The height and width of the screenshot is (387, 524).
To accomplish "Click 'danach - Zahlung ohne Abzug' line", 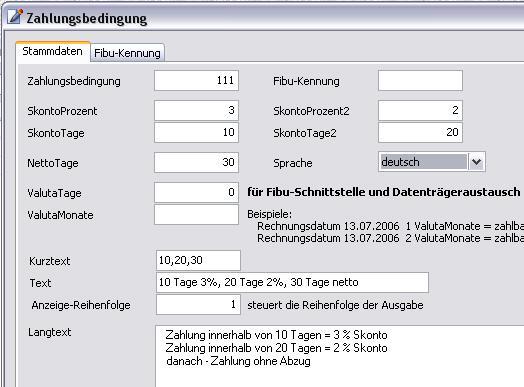I will [x=238, y=361].
